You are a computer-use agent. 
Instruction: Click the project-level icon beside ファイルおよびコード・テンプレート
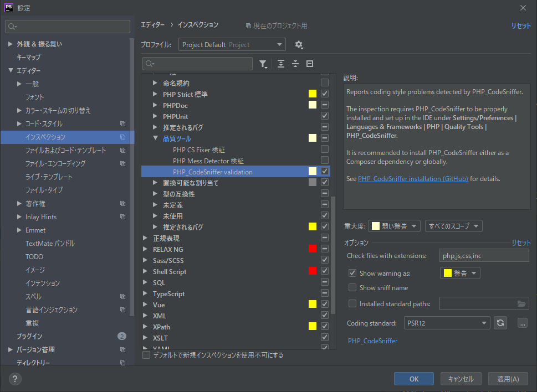coord(122,150)
